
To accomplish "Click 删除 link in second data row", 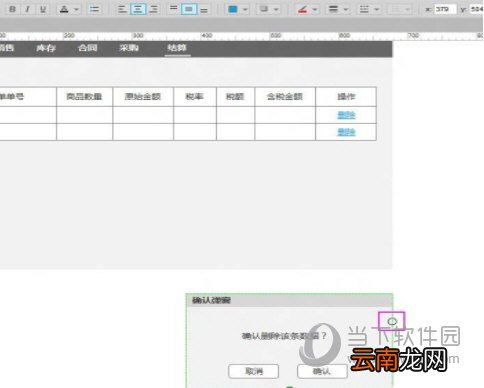I will [x=346, y=132].
